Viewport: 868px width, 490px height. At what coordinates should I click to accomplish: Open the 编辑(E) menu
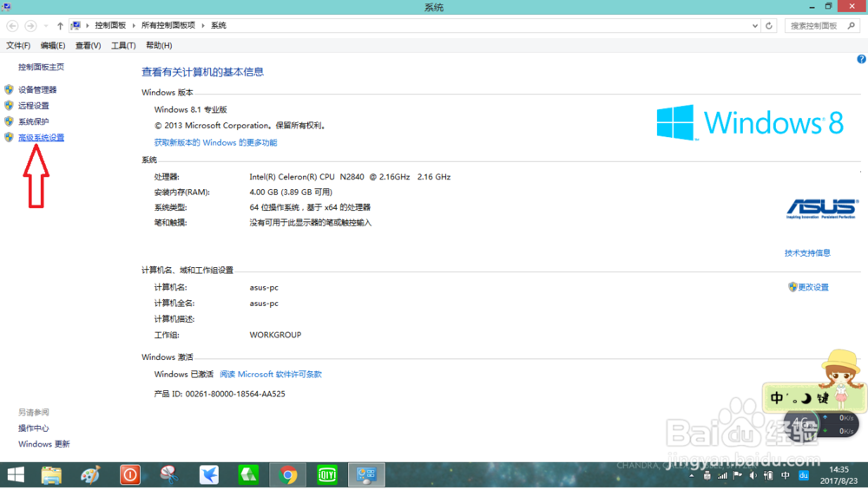(53, 45)
